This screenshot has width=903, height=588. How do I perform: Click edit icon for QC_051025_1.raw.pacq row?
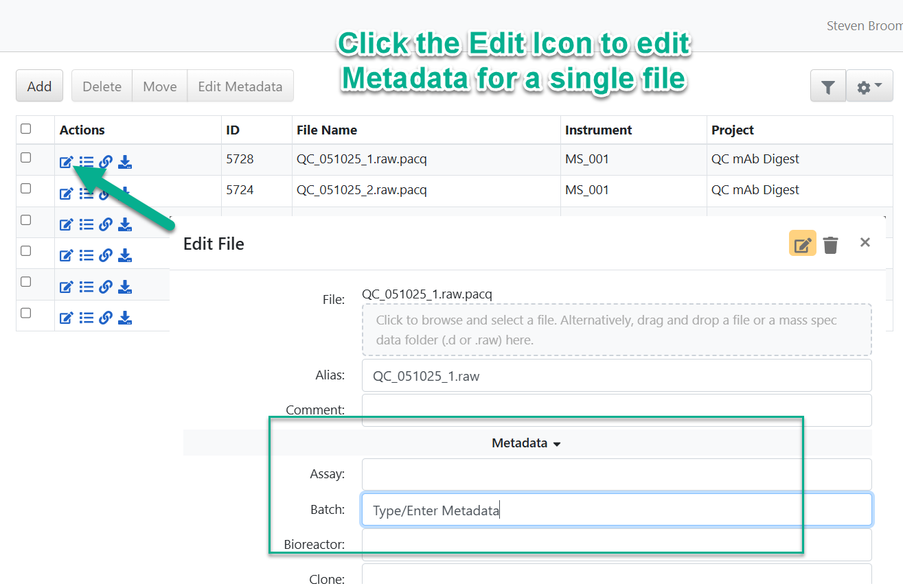click(66, 163)
